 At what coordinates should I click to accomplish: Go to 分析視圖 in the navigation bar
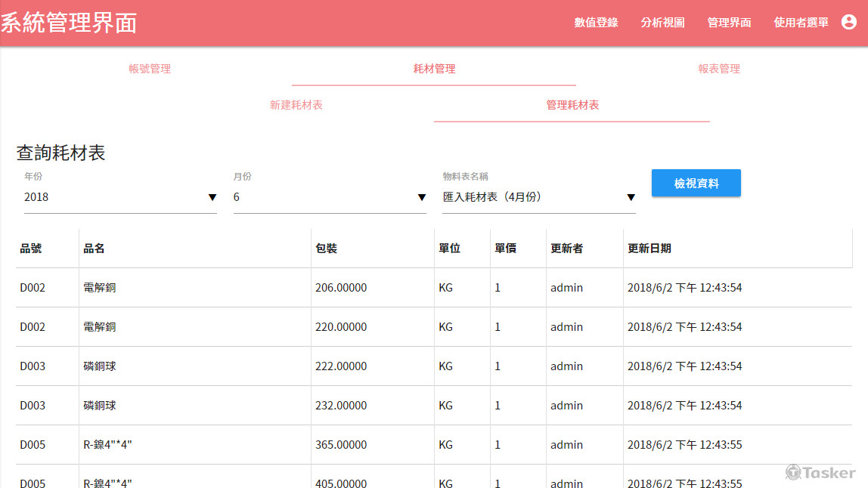coord(662,23)
